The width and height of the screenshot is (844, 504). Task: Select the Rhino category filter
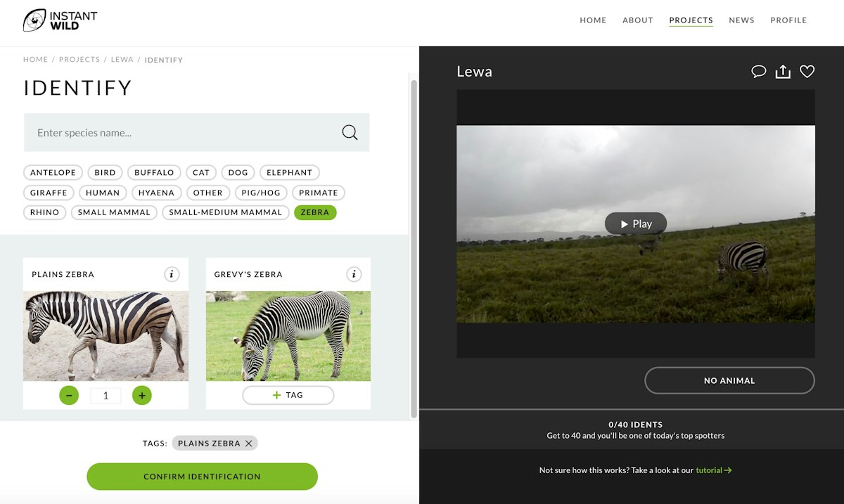pos(44,212)
